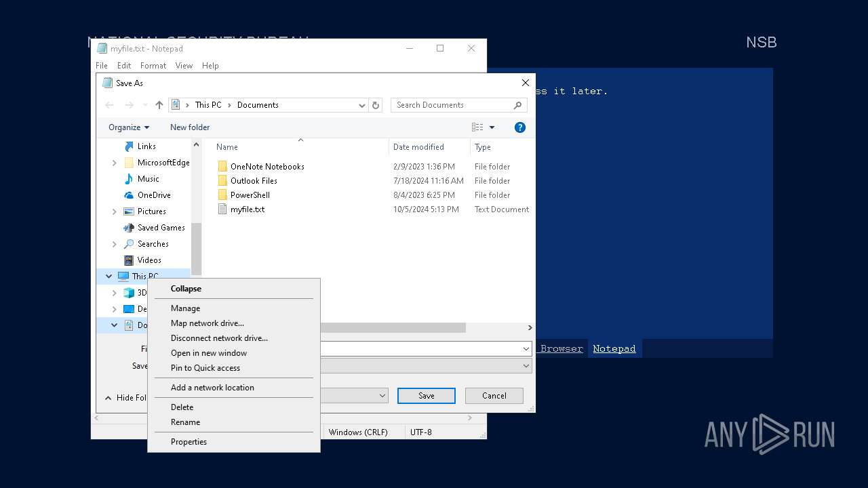
Task: Click the navigation pane vertical scrollbar
Action: [197, 248]
